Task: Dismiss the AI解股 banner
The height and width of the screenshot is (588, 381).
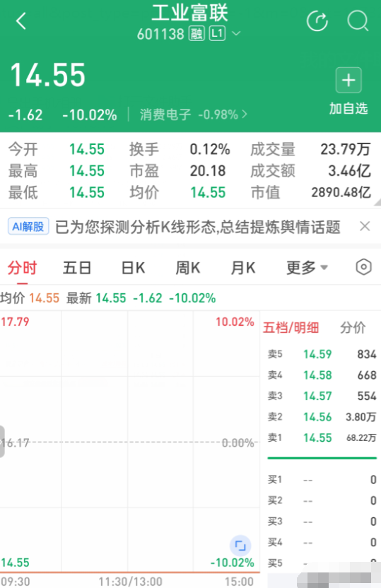Action: (x=365, y=226)
